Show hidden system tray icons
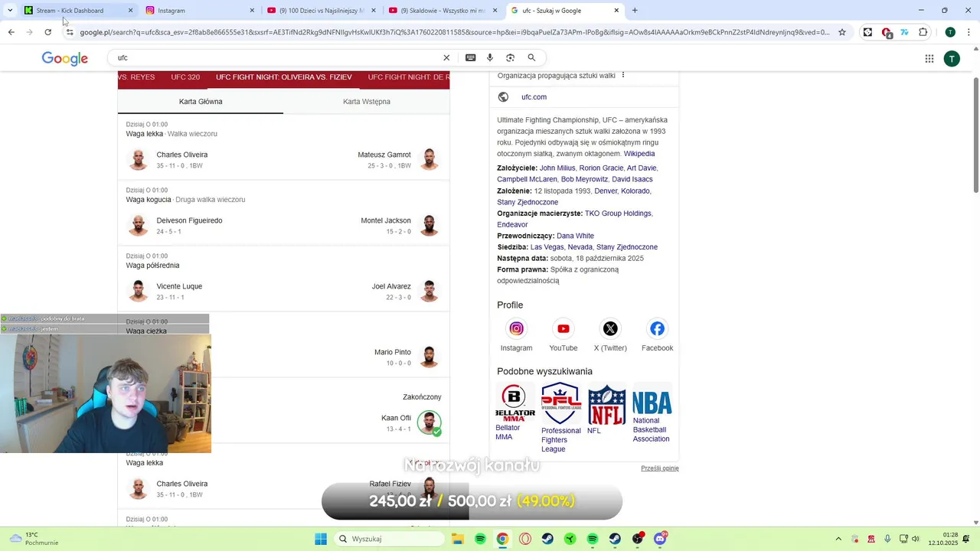 838,539
